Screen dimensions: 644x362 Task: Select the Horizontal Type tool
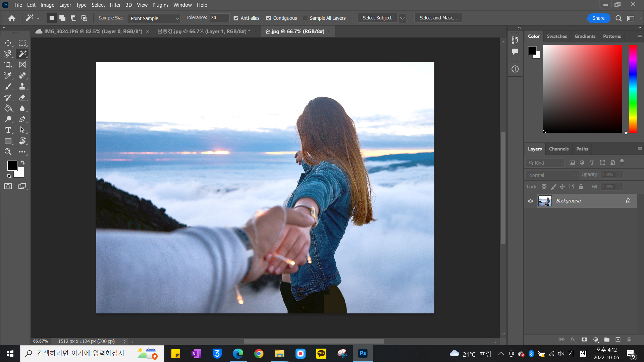8,130
